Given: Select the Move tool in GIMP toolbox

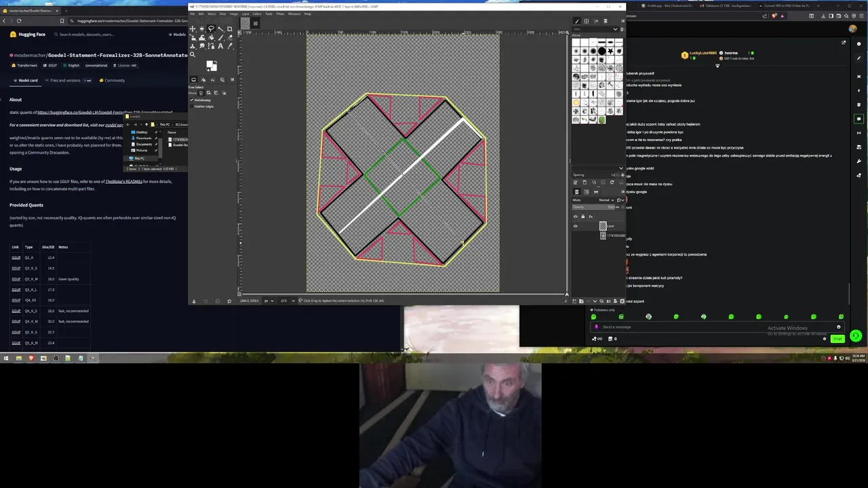Looking at the screenshot, I should coord(193,29).
